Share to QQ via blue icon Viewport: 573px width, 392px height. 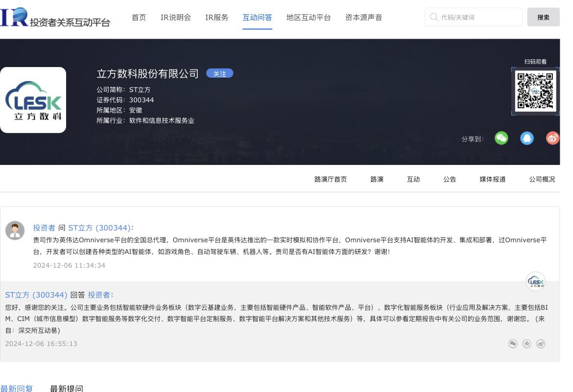(527, 138)
